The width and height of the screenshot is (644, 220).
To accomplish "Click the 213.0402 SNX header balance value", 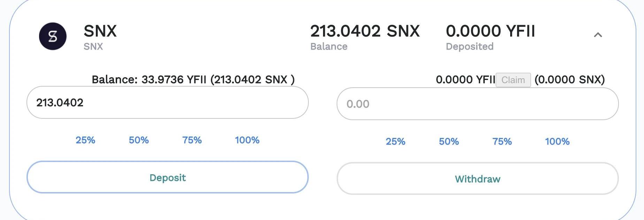I will 365,31.
